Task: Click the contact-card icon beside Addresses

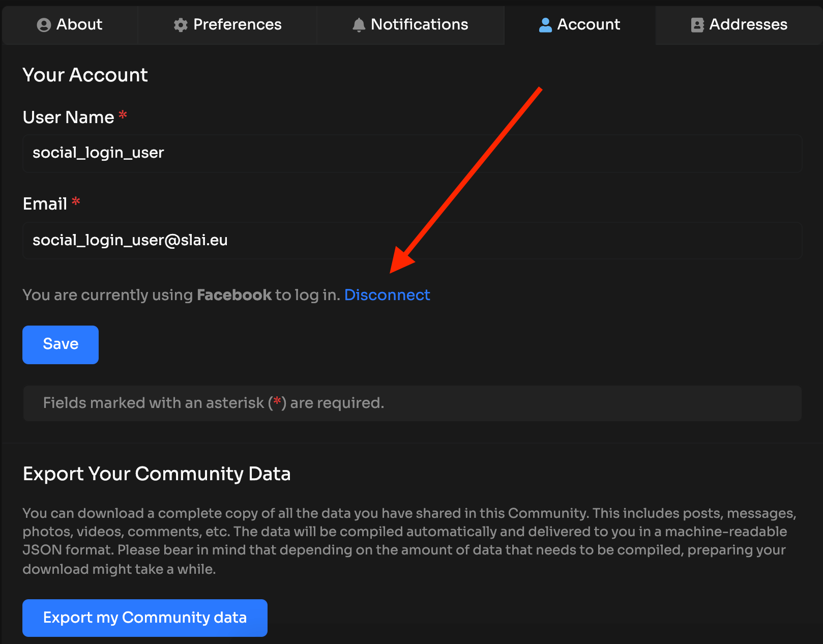Action: pos(696,24)
